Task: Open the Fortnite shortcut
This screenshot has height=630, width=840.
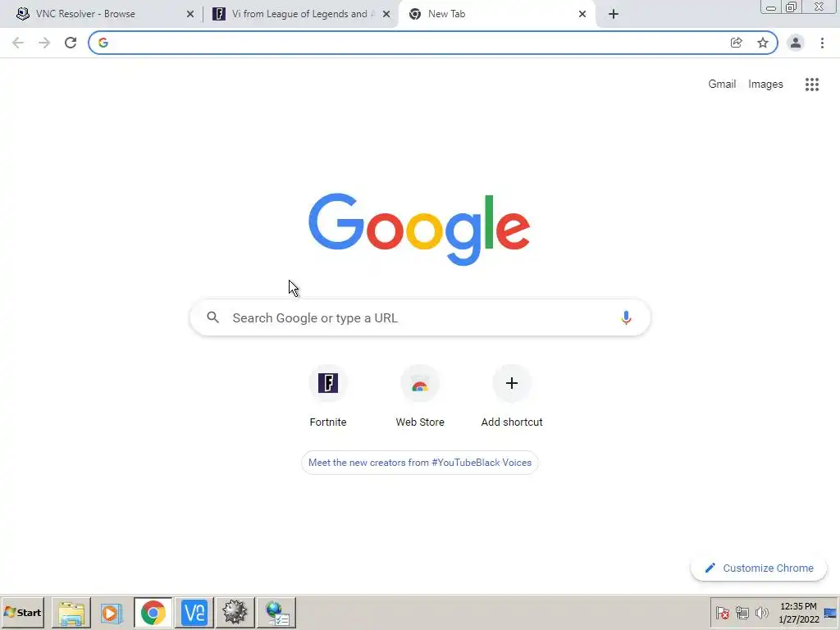Action: [x=328, y=395]
